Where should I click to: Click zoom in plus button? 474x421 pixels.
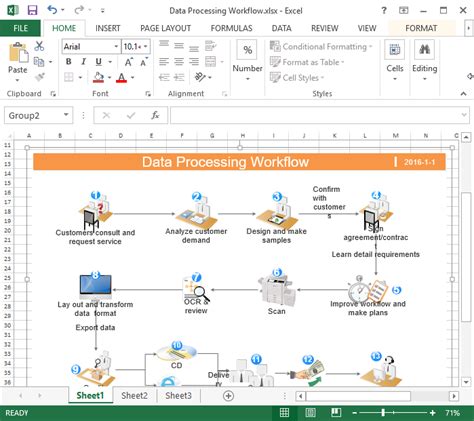pyautogui.click(x=432, y=413)
